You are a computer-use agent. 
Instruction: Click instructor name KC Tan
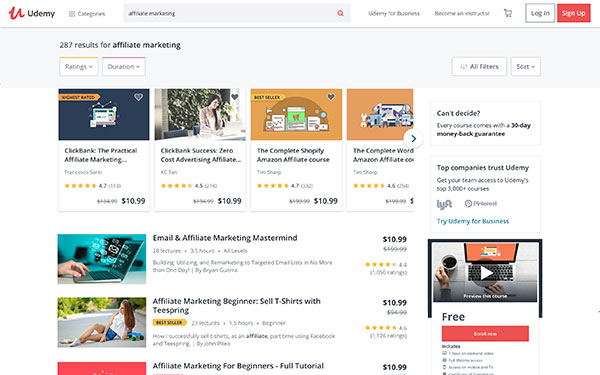(169, 172)
